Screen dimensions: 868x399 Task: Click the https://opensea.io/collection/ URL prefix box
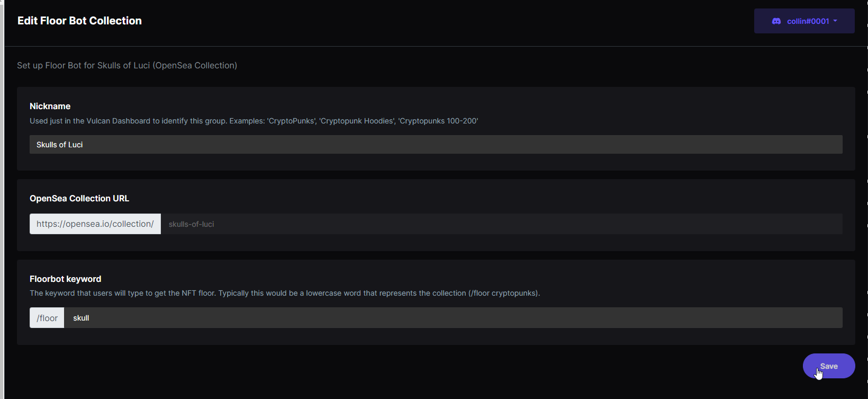click(95, 224)
